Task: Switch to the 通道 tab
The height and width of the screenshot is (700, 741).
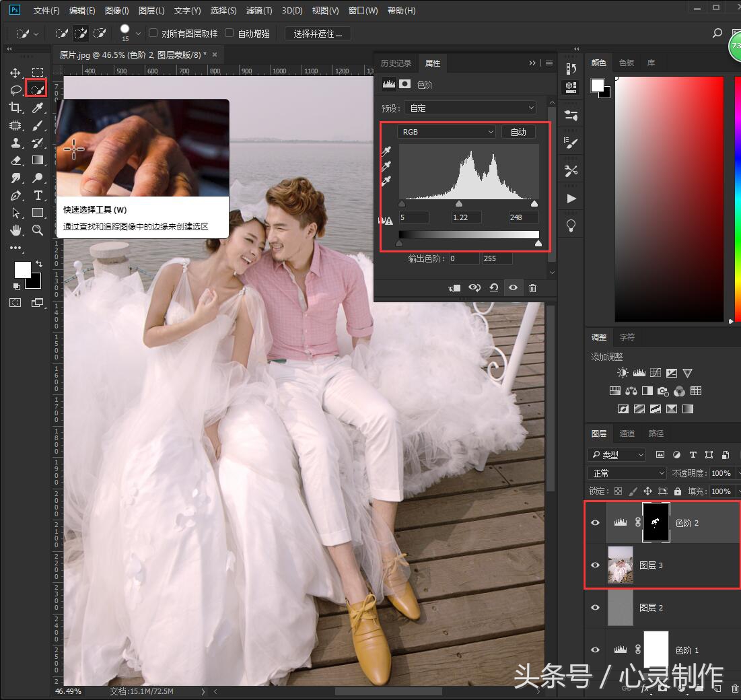Action: pos(627,433)
